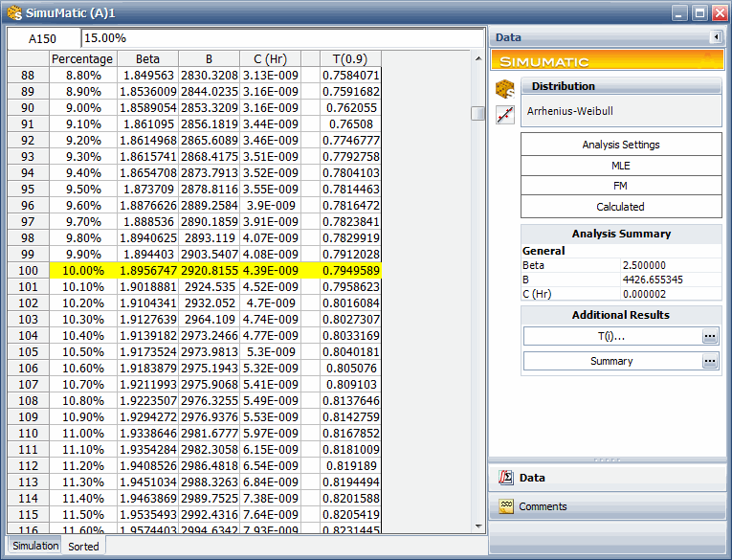Click T(0.9) cell 0.7949589

tap(350, 270)
